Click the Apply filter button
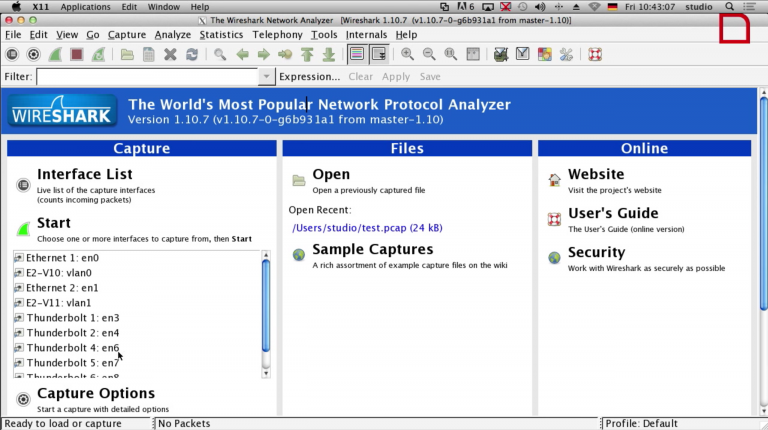Image resolution: width=768 pixels, height=430 pixels. tap(396, 77)
